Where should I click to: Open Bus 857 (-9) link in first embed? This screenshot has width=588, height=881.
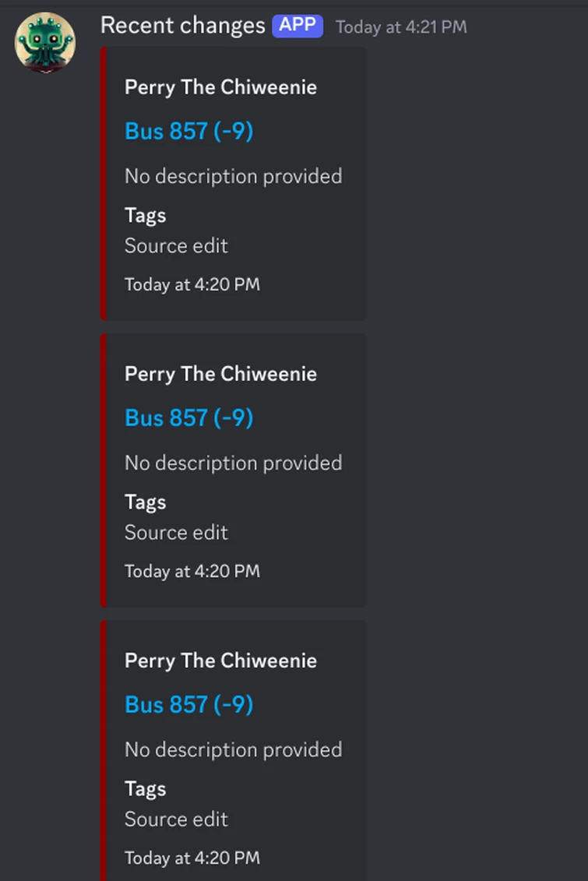[x=189, y=132]
